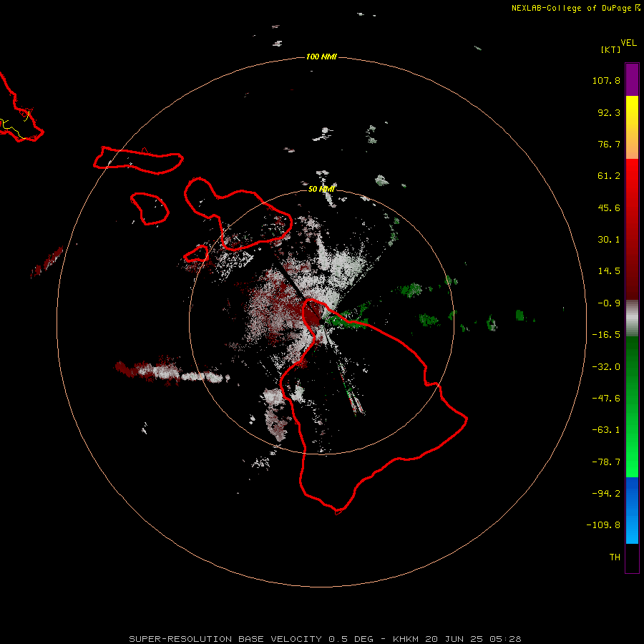The width and height of the screenshot is (644, 644).
Task: Pick the green segment of the velocity scale
Action: (x=632, y=406)
